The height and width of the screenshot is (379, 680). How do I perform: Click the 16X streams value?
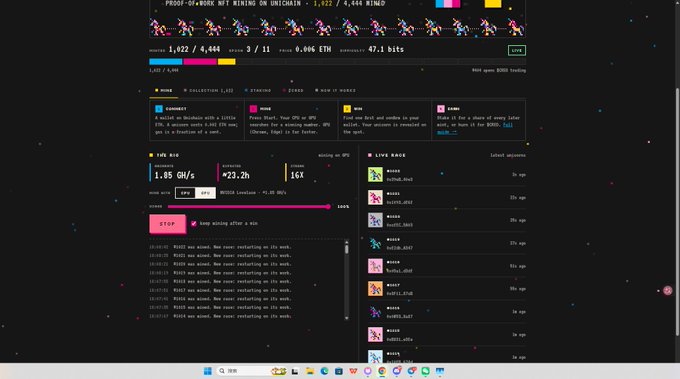click(297, 176)
